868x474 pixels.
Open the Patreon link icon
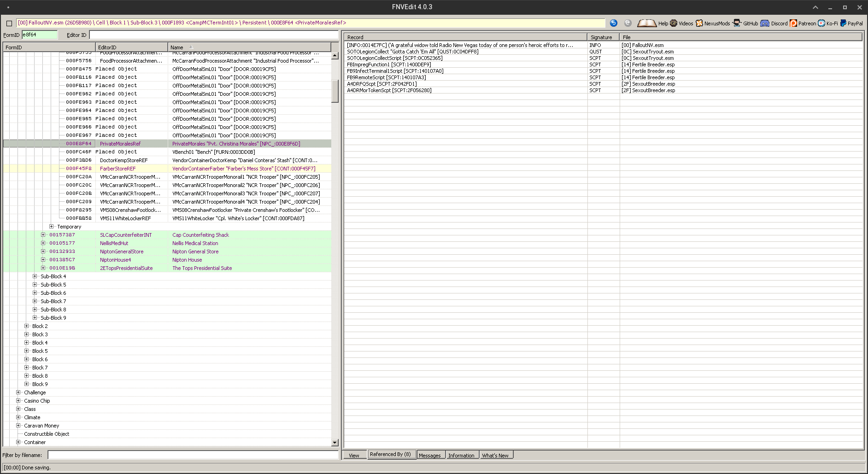tap(793, 23)
